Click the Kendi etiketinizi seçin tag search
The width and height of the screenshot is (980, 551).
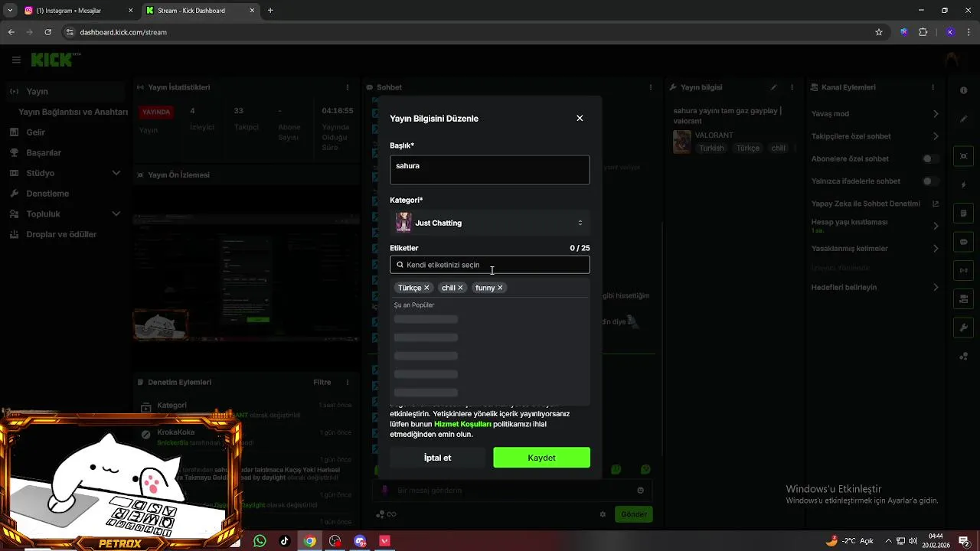pyautogui.click(x=490, y=265)
